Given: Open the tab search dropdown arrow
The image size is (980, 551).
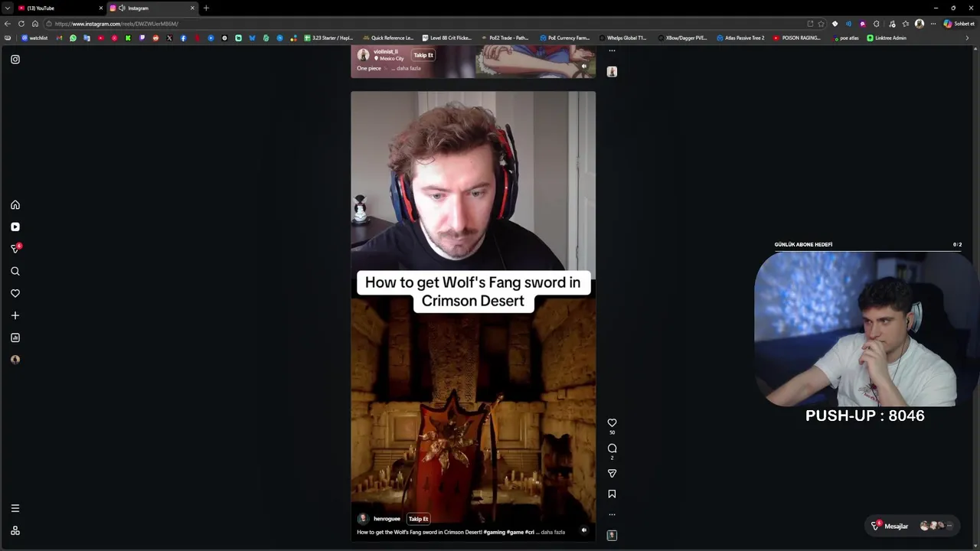Looking at the screenshot, I should pyautogui.click(x=7, y=8).
